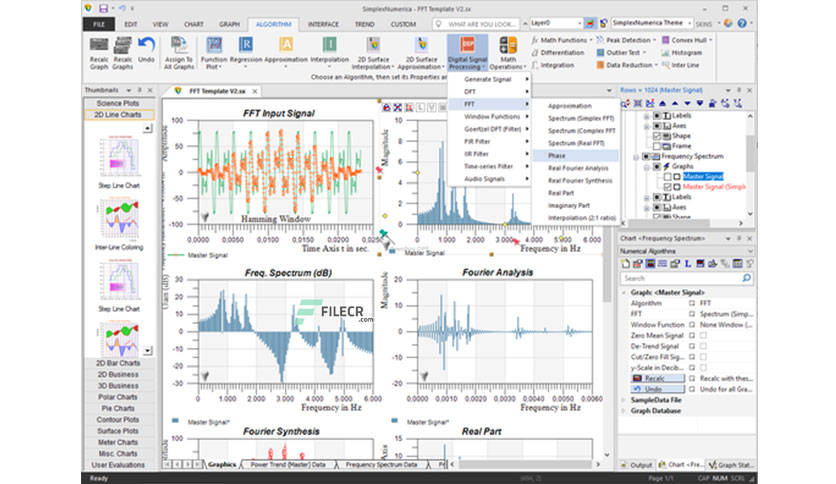Viewport: 836px width, 484px height.
Task: Open the Function Plot tool
Action: (x=214, y=53)
